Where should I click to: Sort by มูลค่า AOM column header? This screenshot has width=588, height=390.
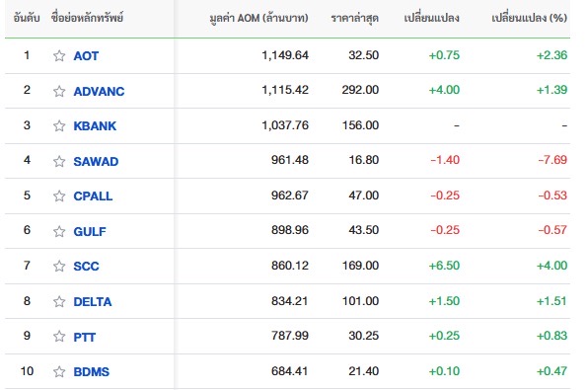click(x=258, y=18)
